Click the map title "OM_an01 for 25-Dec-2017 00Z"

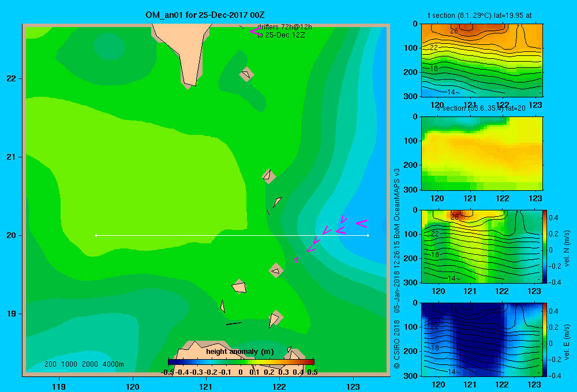[x=205, y=15]
